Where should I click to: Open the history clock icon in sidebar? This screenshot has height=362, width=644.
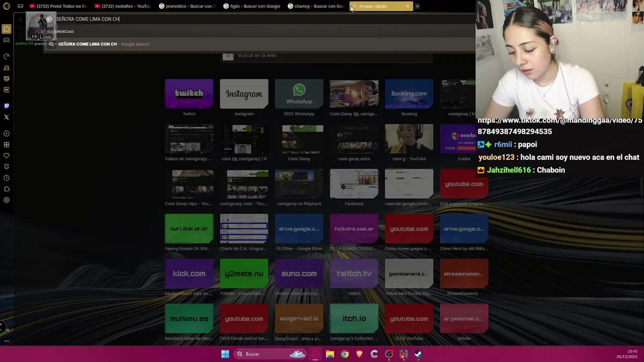point(7,178)
